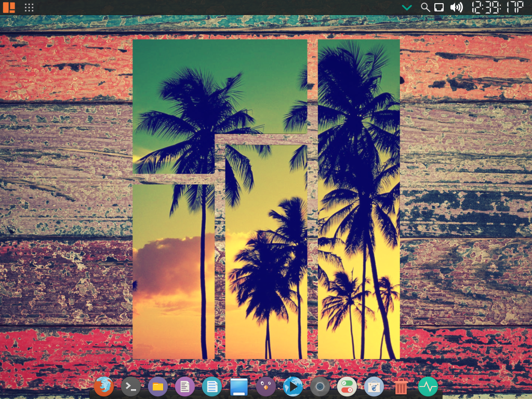Open the volume speaker control
The image size is (532, 399).
click(456, 7)
